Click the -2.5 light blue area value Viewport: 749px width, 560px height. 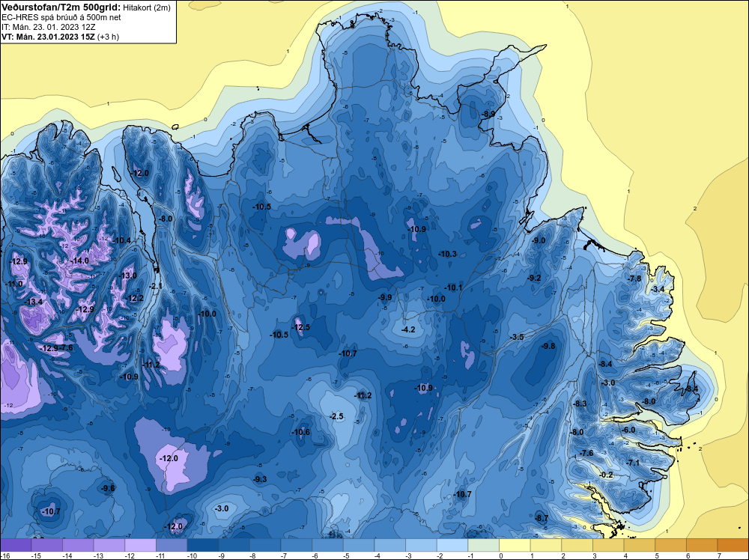pos(337,416)
